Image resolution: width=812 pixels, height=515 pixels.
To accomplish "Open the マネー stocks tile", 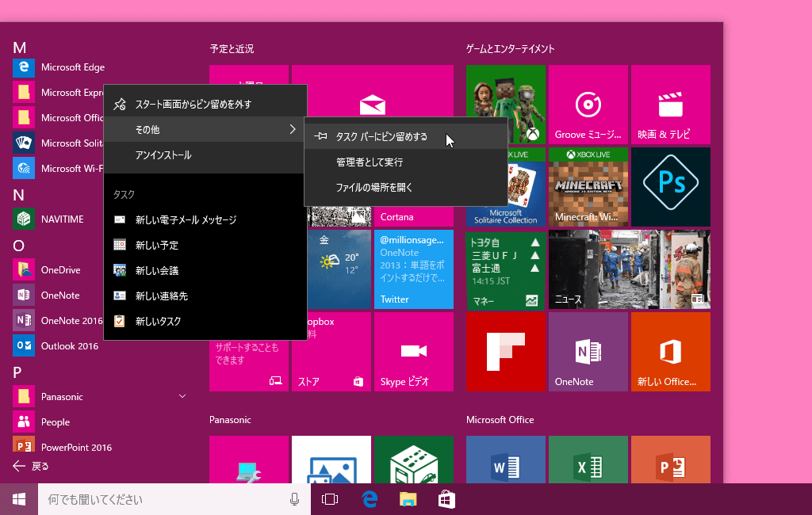I will [x=505, y=269].
